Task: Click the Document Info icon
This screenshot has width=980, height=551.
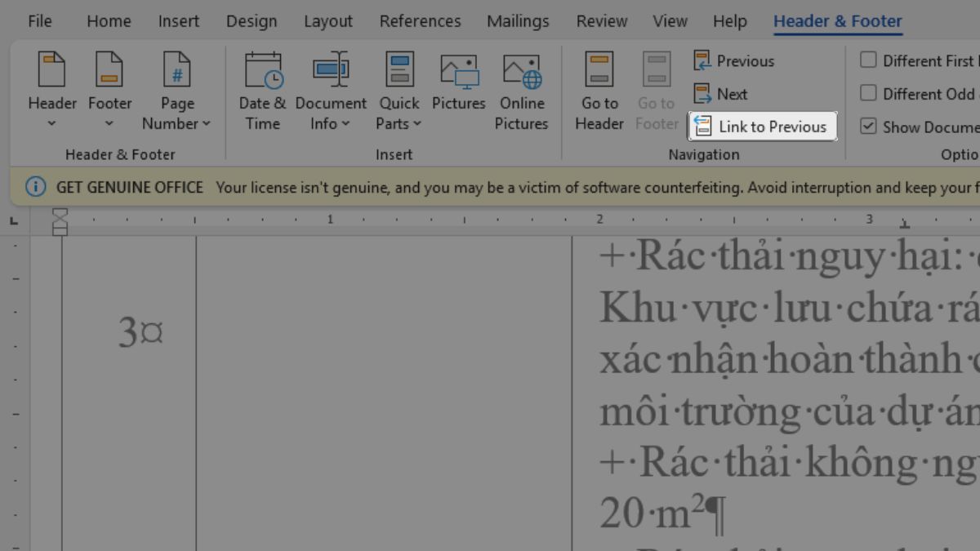Action: pyautogui.click(x=331, y=70)
